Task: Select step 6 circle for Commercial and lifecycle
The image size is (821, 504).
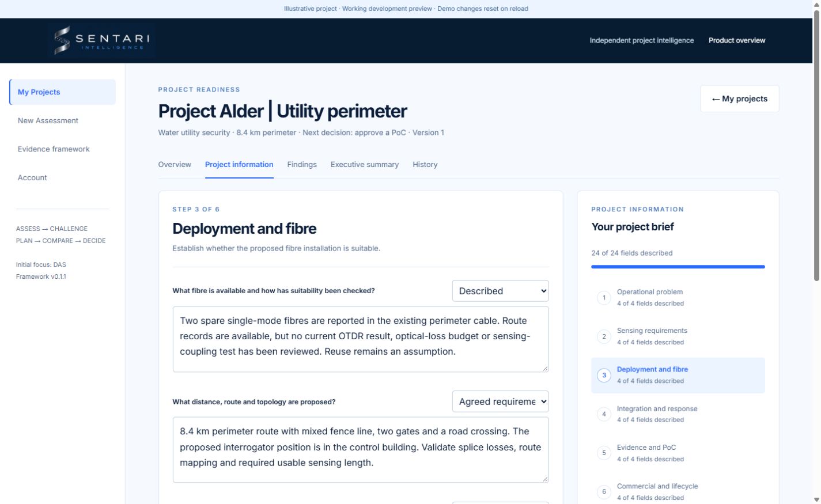Action: [604, 492]
